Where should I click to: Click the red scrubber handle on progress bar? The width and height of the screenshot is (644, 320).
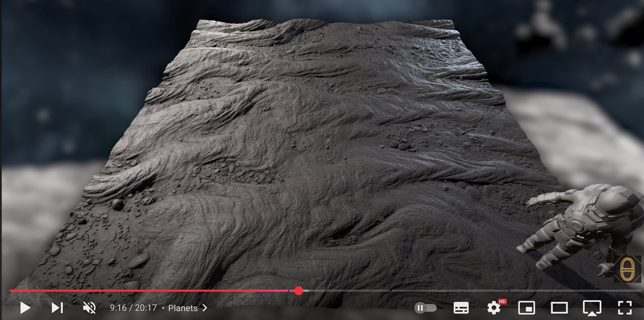pos(298,291)
